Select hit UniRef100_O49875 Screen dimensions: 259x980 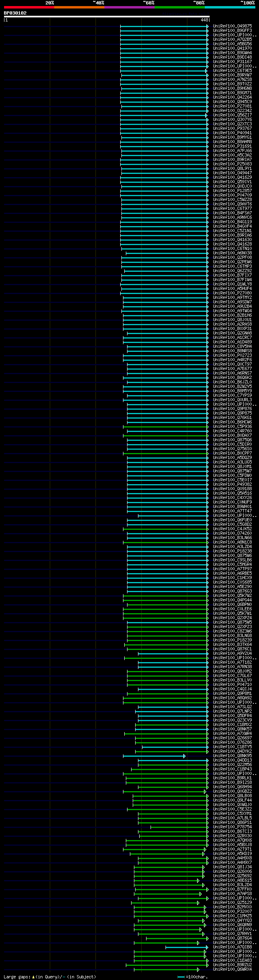click(x=232, y=26)
